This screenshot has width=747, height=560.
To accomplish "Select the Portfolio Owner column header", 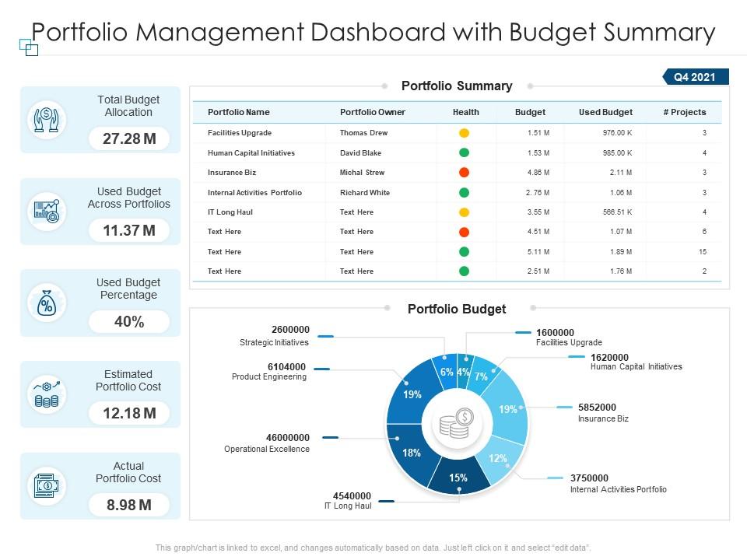I will (x=372, y=112).
